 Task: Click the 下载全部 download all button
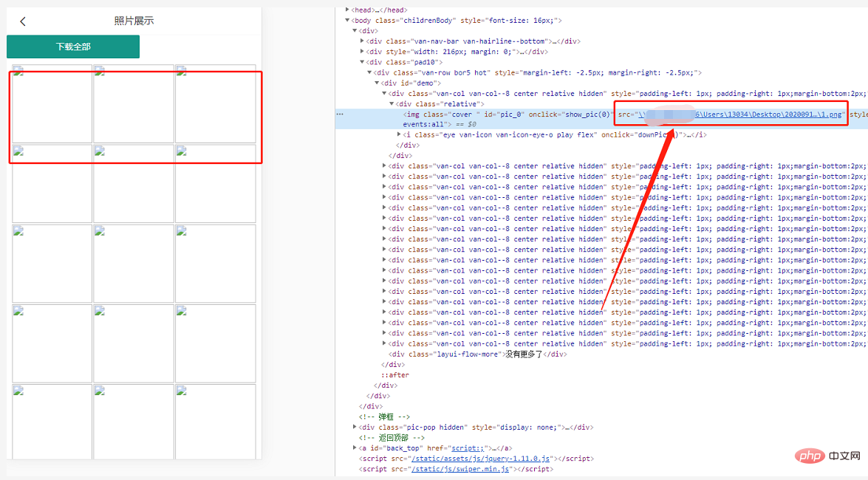(73, 47)
